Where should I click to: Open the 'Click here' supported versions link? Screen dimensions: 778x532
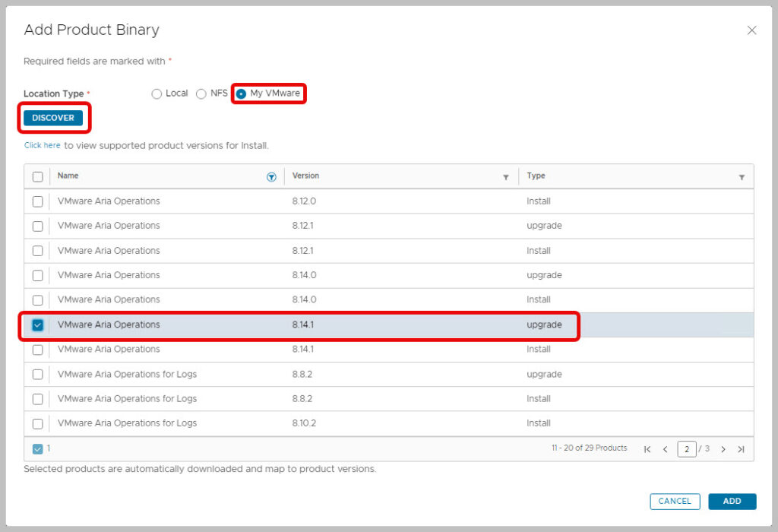[x=42, y=145]
